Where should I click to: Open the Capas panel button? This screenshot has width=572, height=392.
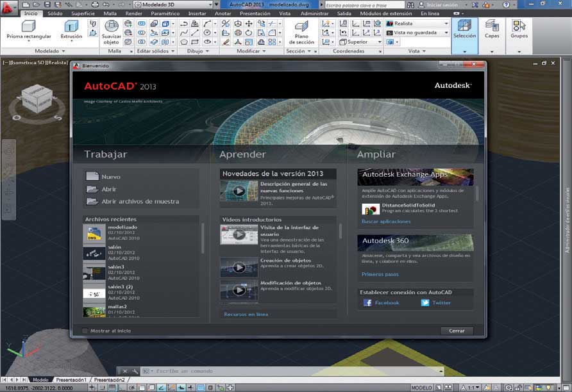(x=492, y=36)
